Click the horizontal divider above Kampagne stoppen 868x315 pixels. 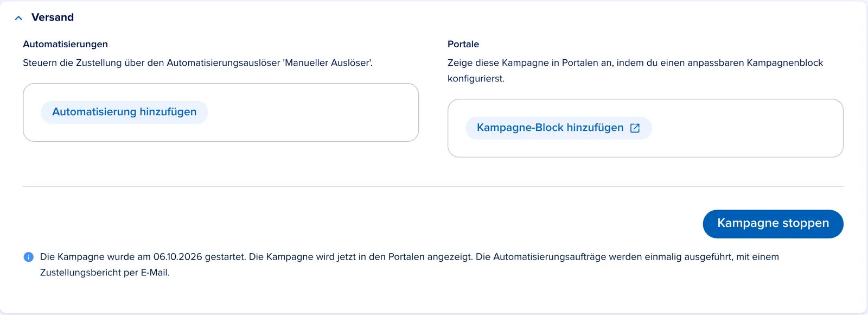[433, 186]
